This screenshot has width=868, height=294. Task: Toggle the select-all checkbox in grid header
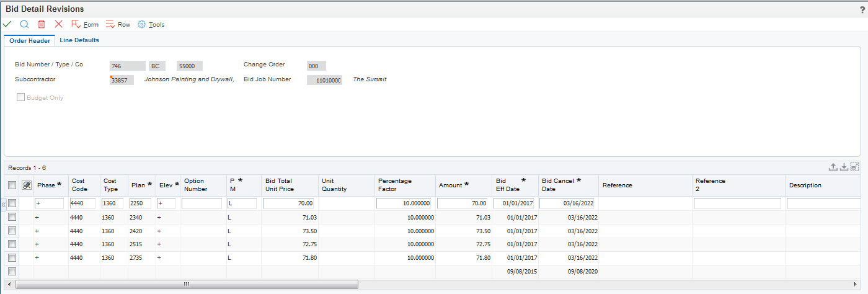12,185
